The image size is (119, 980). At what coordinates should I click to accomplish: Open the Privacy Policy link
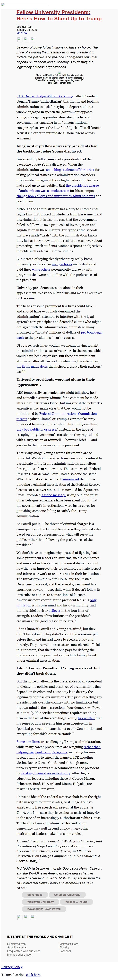click(12, 967)
